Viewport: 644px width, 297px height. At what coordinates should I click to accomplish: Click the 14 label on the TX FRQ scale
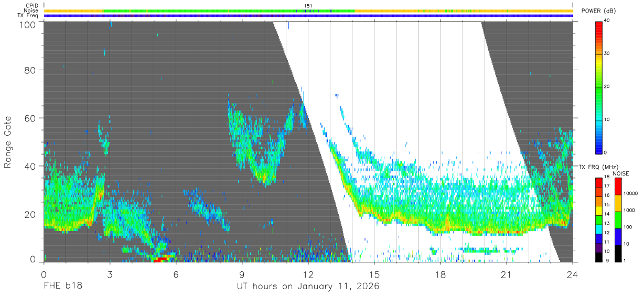607,214
